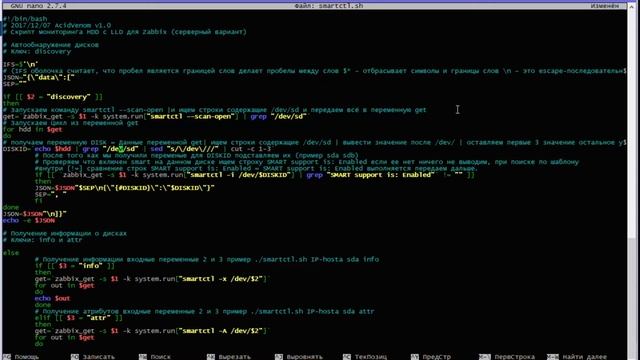Click the JSON=$JSON"$SEP\n{...DISKID...}" line
This screenshot has height=360, width=640.
(124, 188)
